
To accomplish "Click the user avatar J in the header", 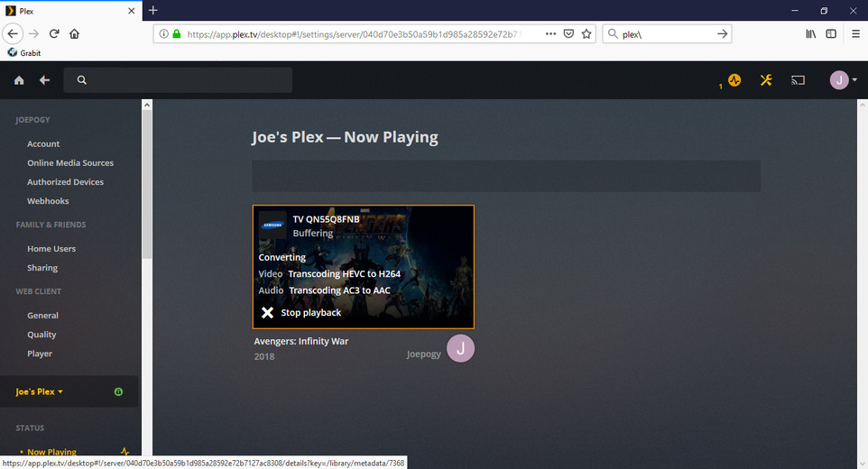I will 839,80.
